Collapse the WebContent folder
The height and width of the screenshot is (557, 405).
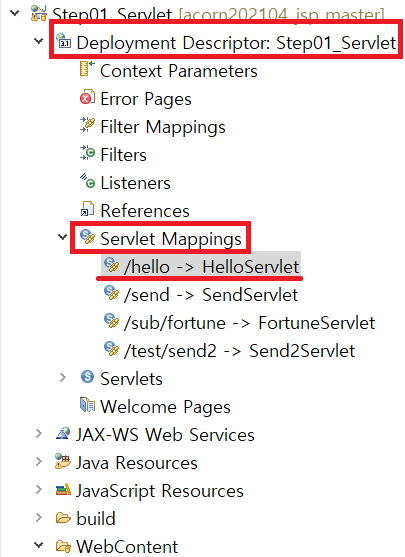pyautogui.click(x=39, y=545)
